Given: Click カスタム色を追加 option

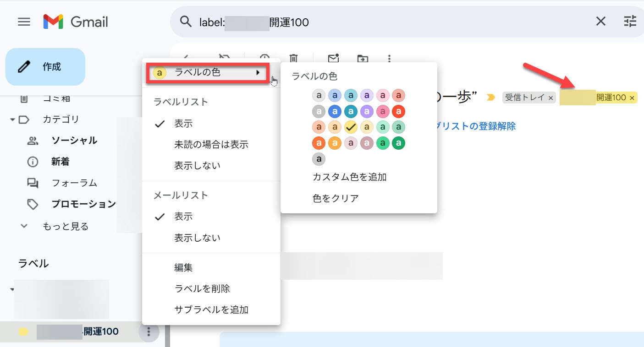Looking at the screenshot, I should click(349, 177).
